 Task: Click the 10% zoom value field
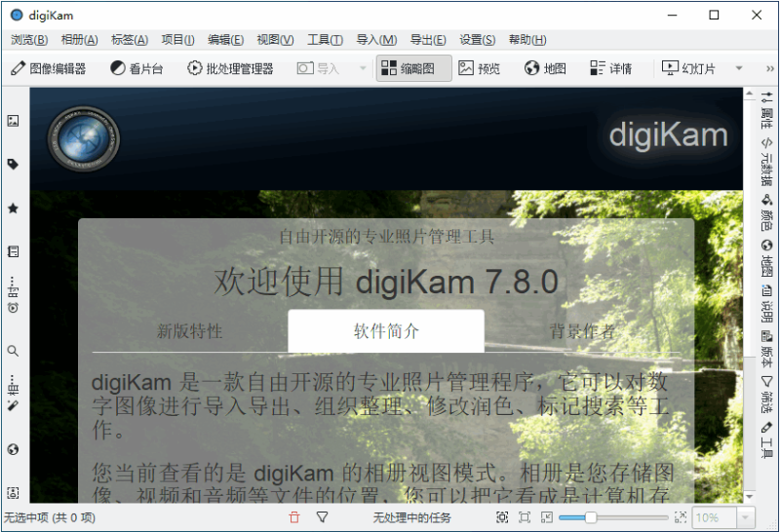pos(714,517)
